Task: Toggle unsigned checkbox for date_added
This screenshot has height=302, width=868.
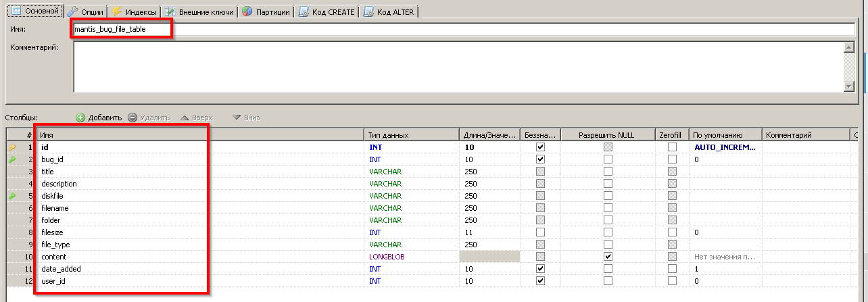Action: [540, 268]
